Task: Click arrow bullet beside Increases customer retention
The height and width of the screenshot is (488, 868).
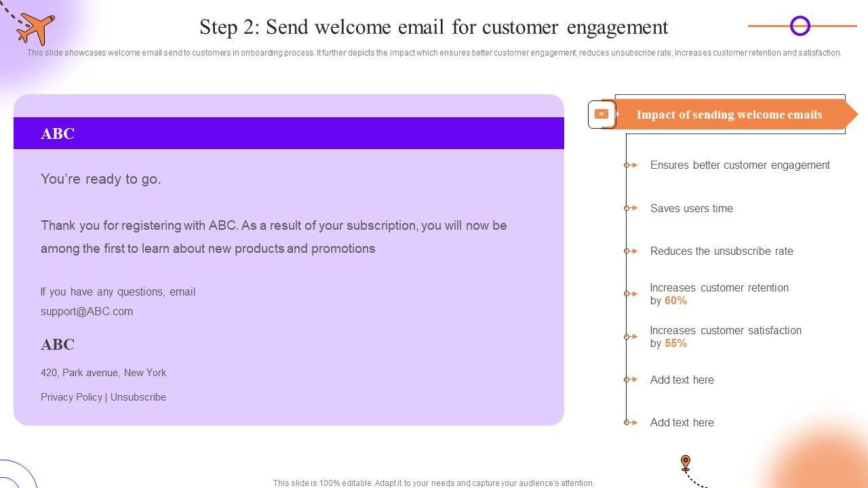Action: tap(632, 293)
